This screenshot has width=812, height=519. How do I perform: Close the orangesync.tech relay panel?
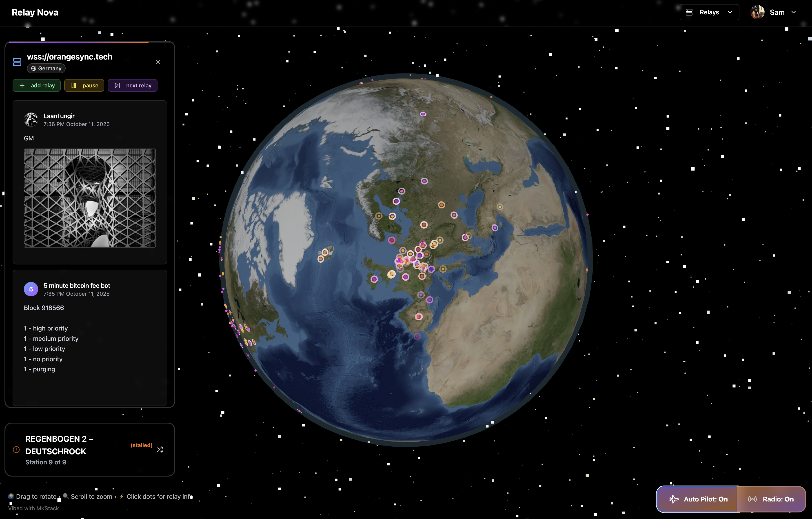click(158, 62)
